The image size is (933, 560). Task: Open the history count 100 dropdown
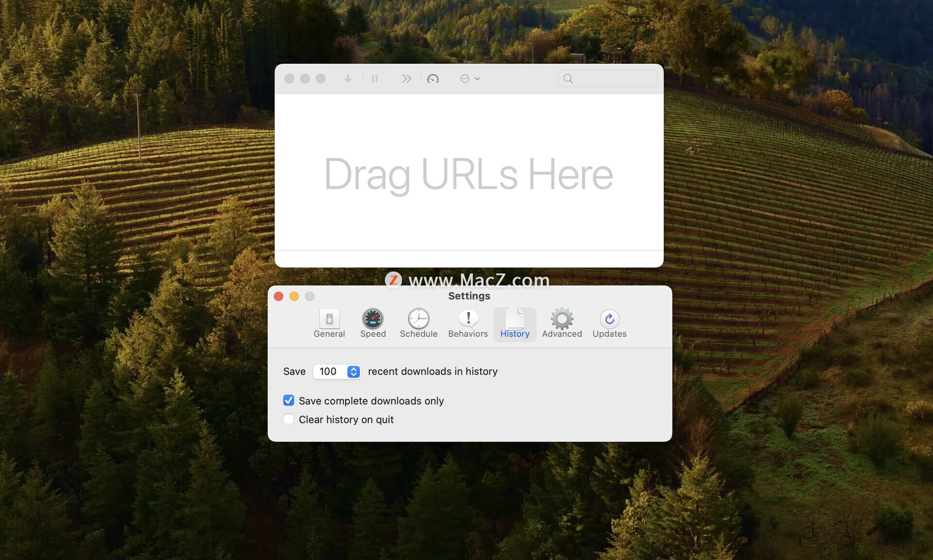pos(337,372)
